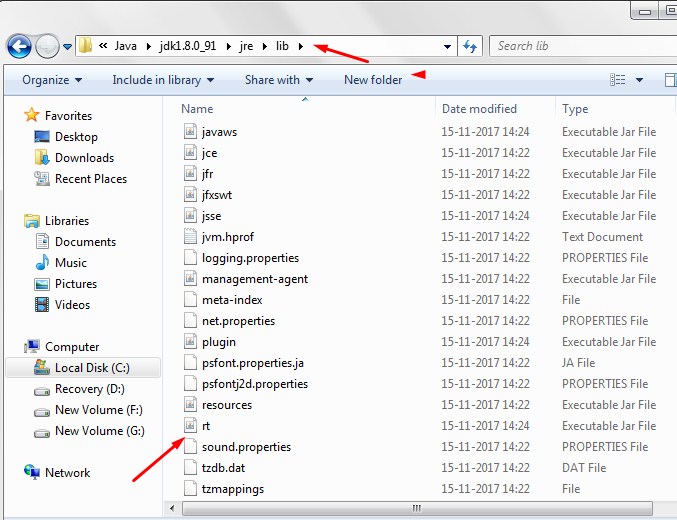Image resolution: width=677 pixels, height=520 pixels.
Task: Open the Share with dropdown
Action: 279,80
